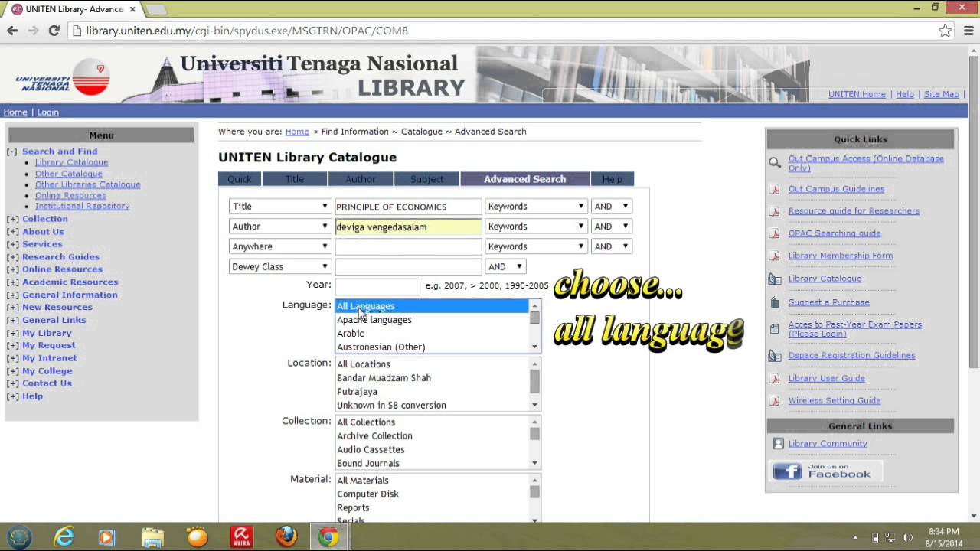
Task: Expand the Online Resources menu section
Action: (x=12, y=269)
